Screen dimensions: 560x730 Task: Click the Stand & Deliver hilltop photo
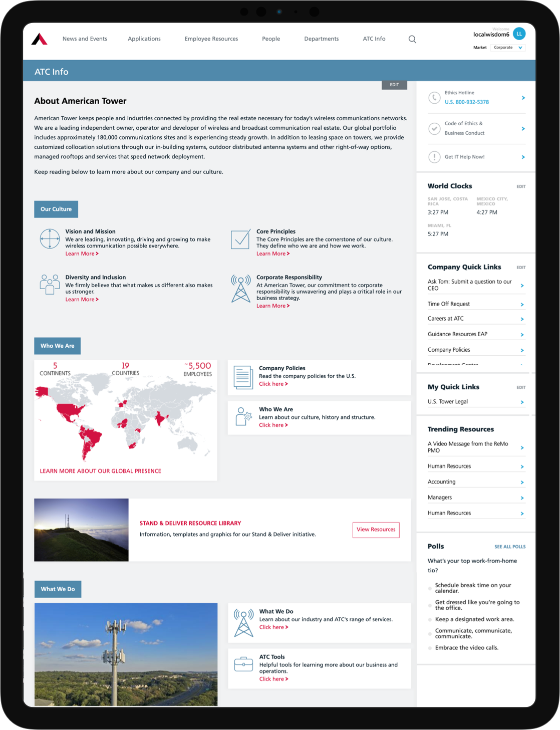(x=81, y=530)
